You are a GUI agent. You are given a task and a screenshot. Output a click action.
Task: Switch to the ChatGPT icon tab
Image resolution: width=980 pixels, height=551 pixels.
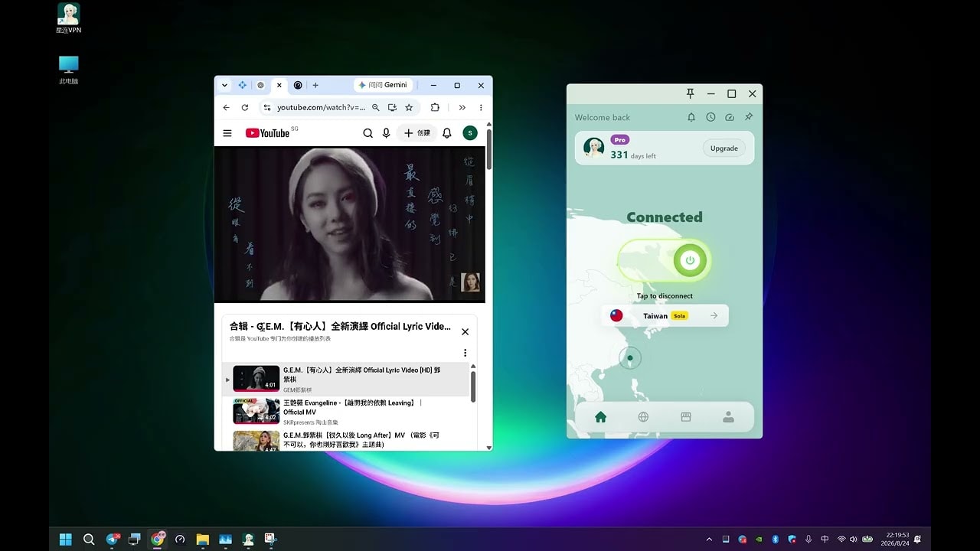coord(260,85)
